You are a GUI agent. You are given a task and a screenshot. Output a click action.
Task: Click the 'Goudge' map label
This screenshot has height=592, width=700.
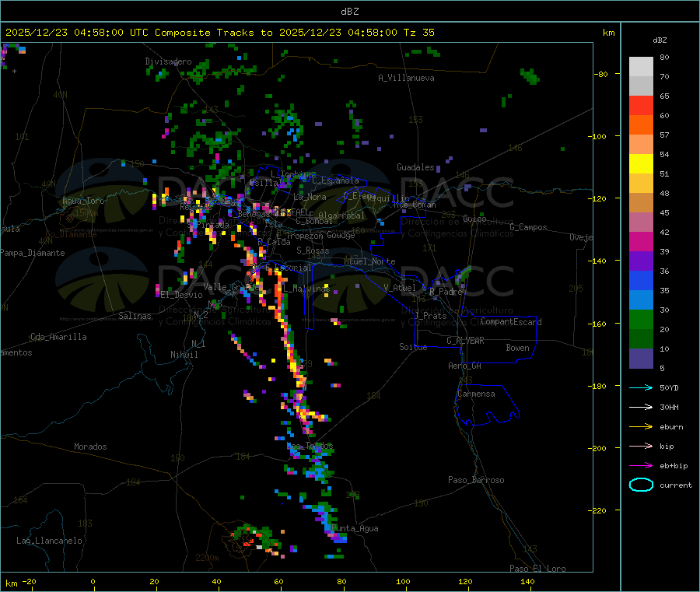click(341, 235)
